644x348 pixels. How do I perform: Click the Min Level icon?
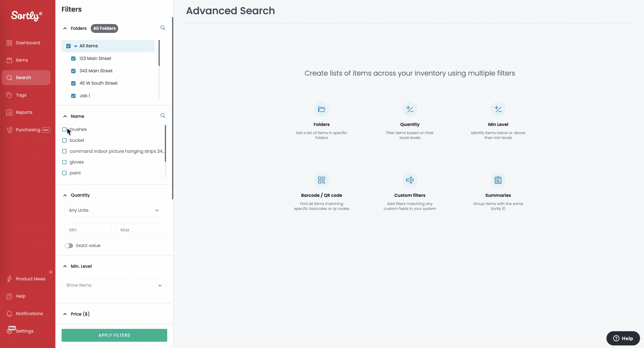(x=498, y=109)
